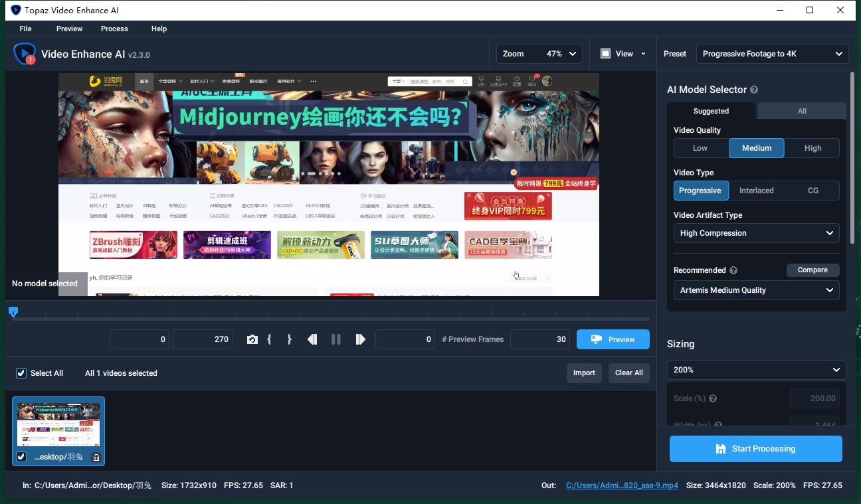Image resolution: width=861 pixels, height=504 pixels.
Task: Click the start frame field showing 0
Action: tap(140, 339)
